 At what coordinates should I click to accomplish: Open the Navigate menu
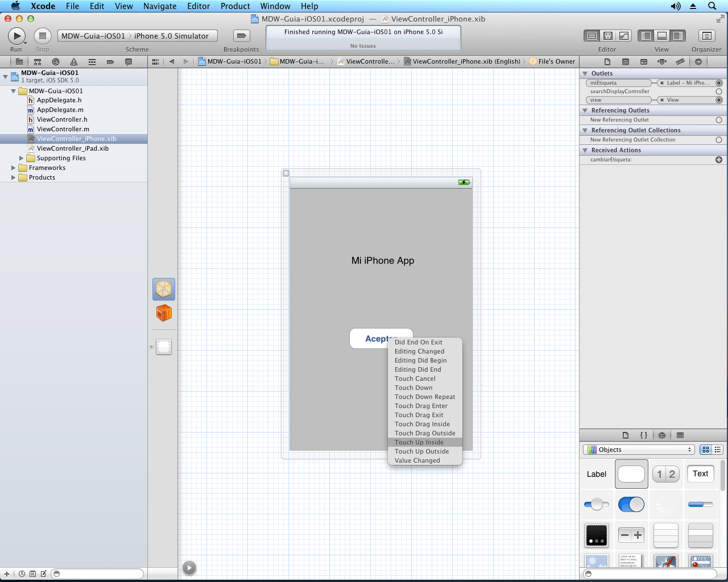(160, 6)
